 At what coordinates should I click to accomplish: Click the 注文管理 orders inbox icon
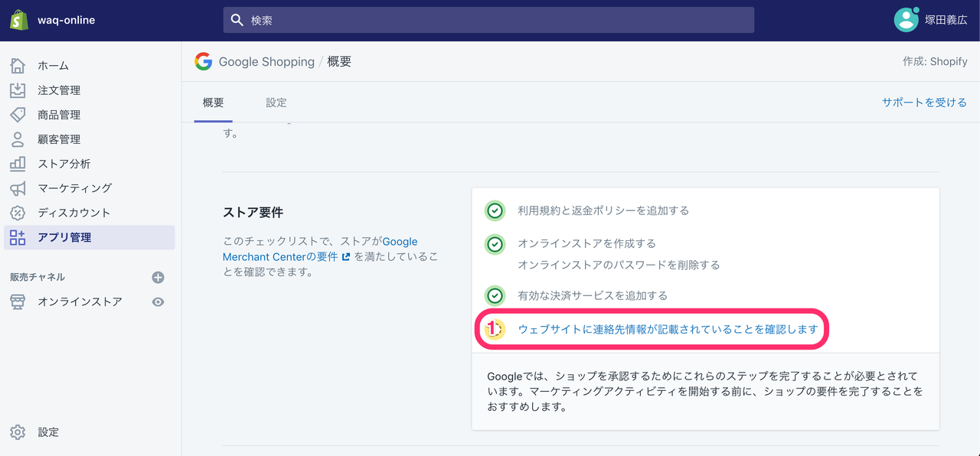(x=18, y=90)
